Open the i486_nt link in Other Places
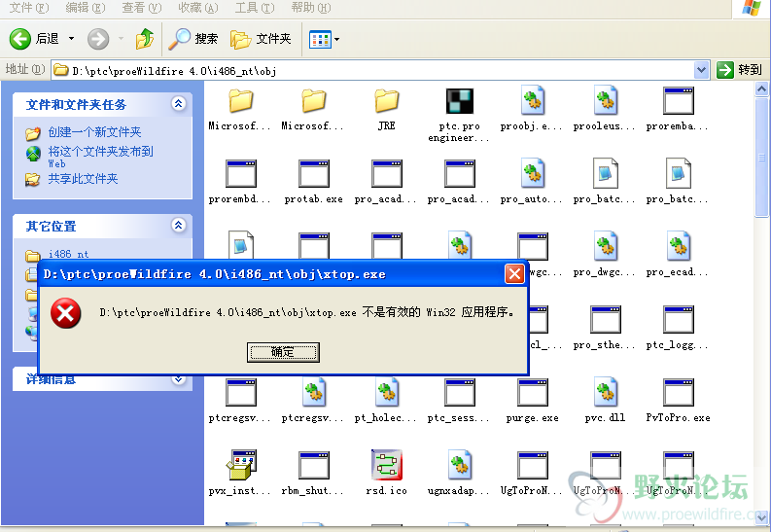771x532 pixels. tap(68, 254)
